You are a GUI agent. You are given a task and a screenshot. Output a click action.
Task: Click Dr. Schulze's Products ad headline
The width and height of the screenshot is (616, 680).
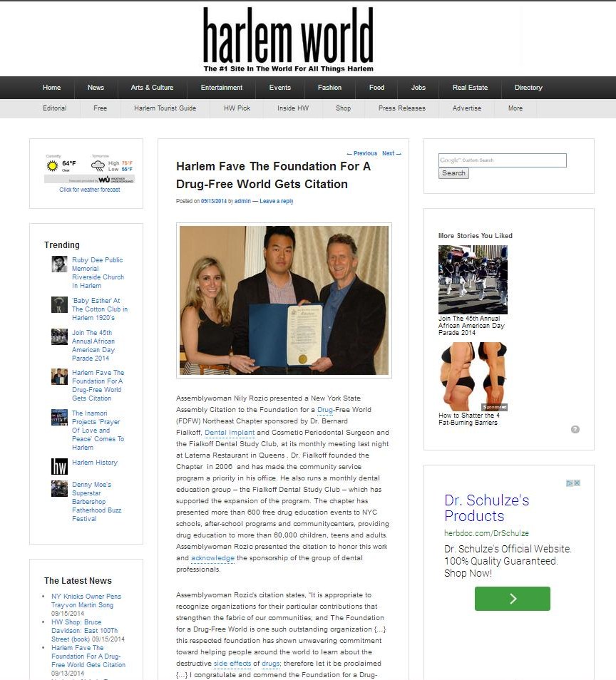[487, 508]
